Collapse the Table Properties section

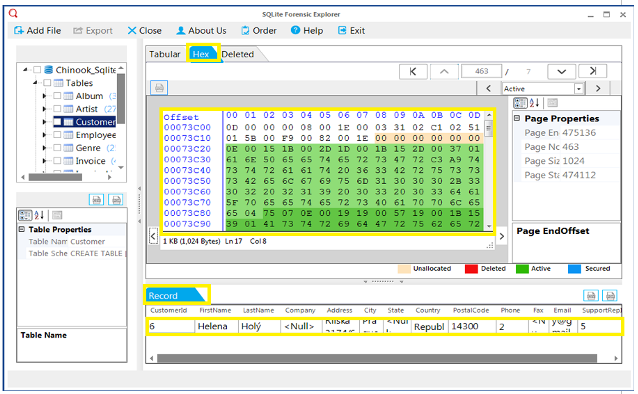coord(22,229)
